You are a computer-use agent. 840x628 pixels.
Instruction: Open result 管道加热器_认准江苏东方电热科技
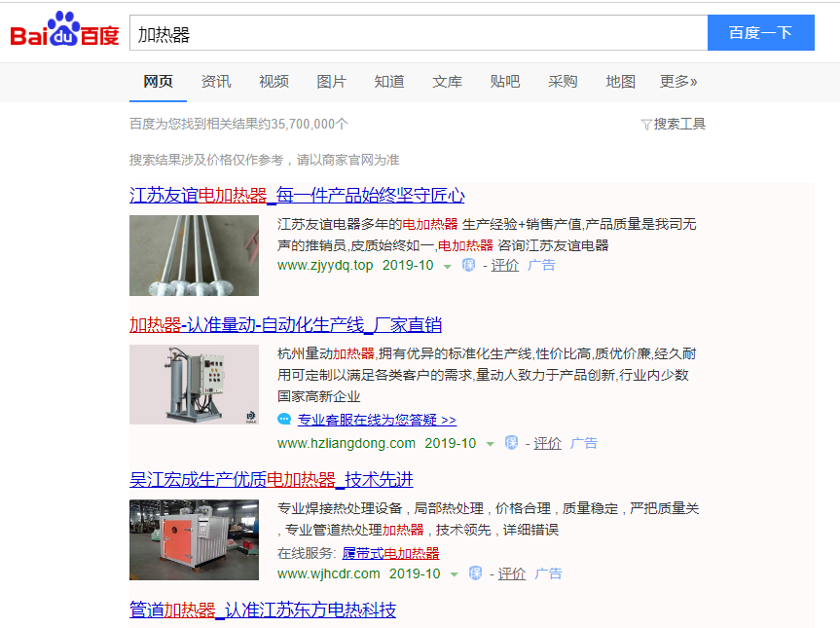click(x=263, y=610)
